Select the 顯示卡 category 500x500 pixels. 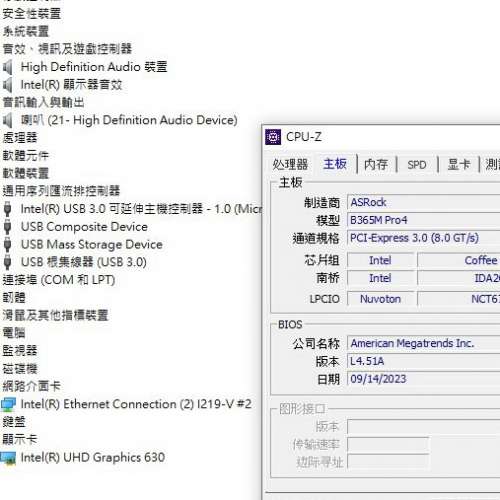(x=20, y=439)
